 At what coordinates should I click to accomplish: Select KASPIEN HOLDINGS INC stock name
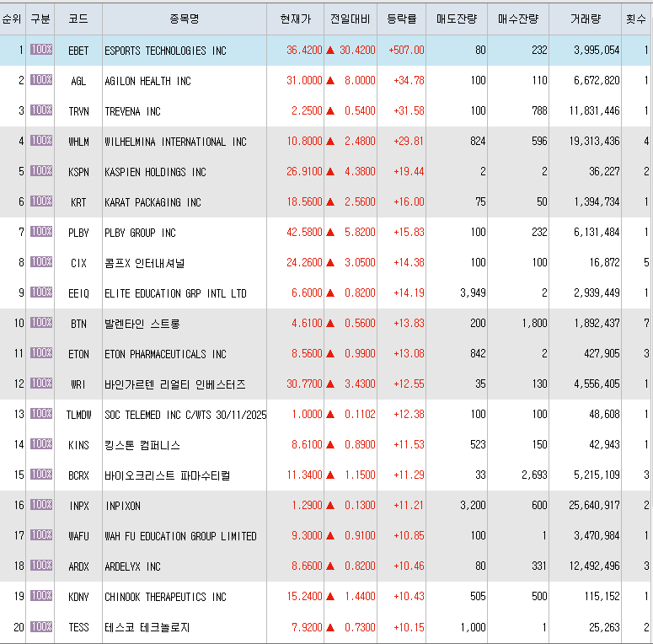(155, 172)
